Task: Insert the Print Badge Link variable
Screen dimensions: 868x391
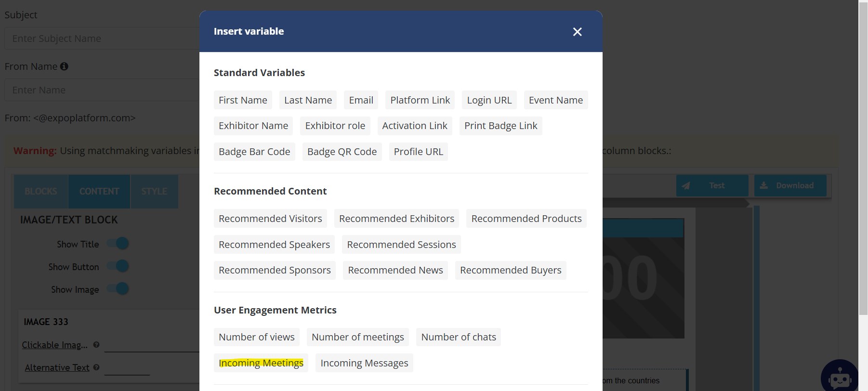Action: coord(500,126)
